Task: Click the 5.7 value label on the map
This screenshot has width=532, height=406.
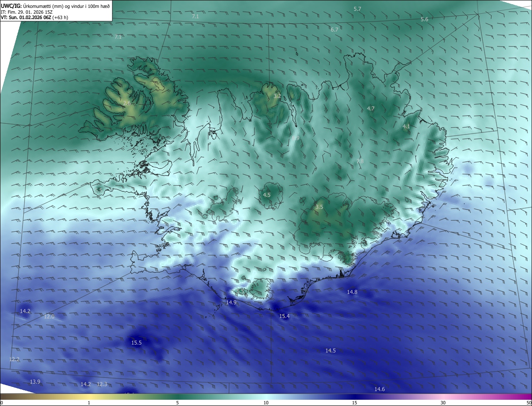Action: click(x=357, y=9)
